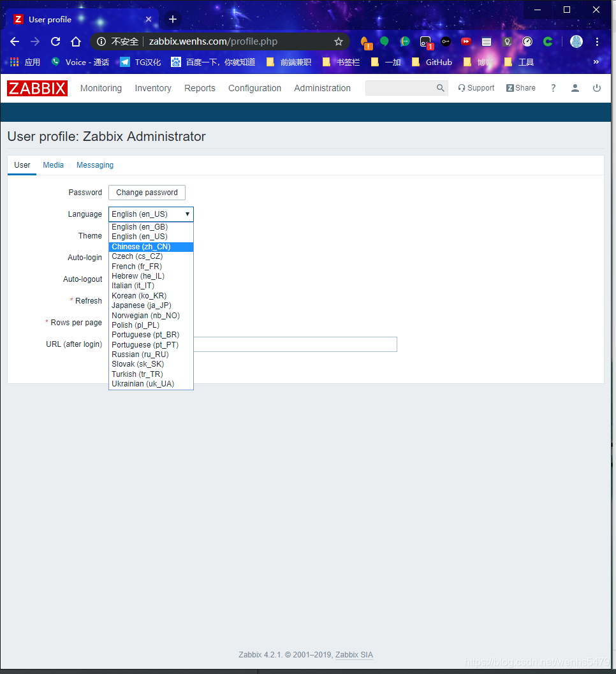The width and height of the screenshot is (616, 674).
Task: Select English (en_GB) language option
Action: click(151, 227)
